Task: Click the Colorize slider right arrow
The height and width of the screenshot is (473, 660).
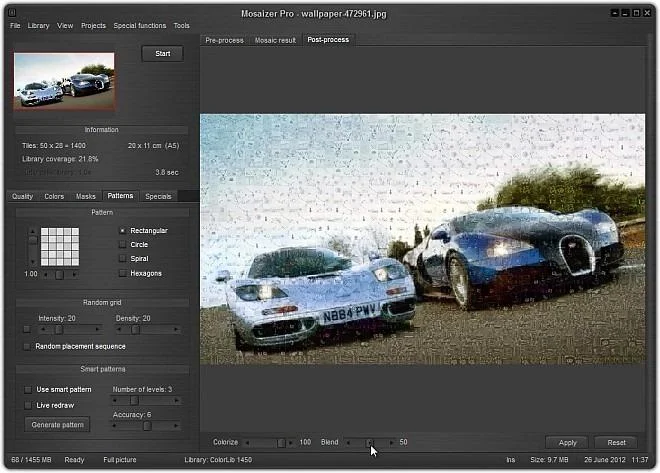Action: pos(291,443)
